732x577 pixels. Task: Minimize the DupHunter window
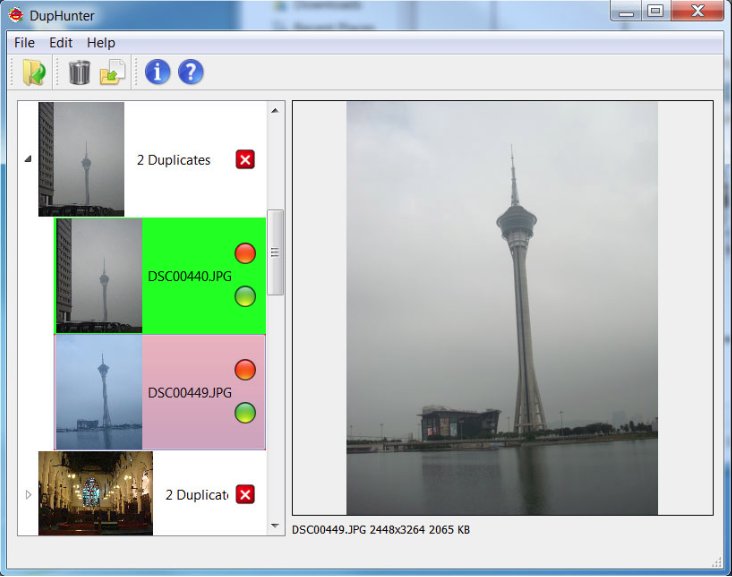626,11
